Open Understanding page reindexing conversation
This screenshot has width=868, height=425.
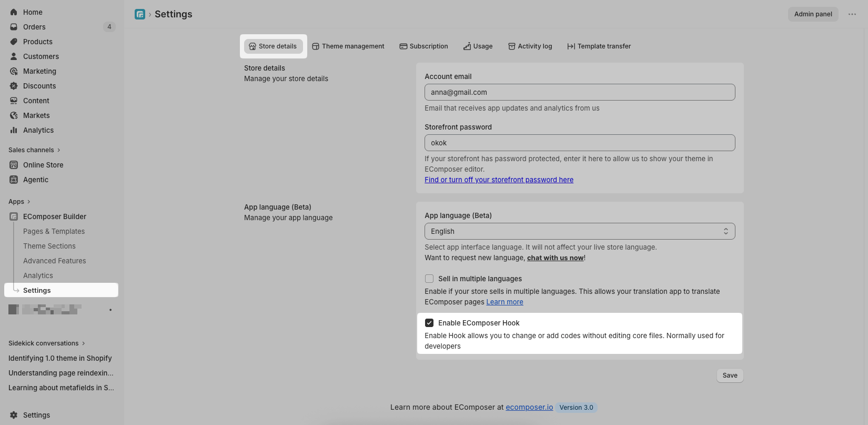[x=61, y=373]
